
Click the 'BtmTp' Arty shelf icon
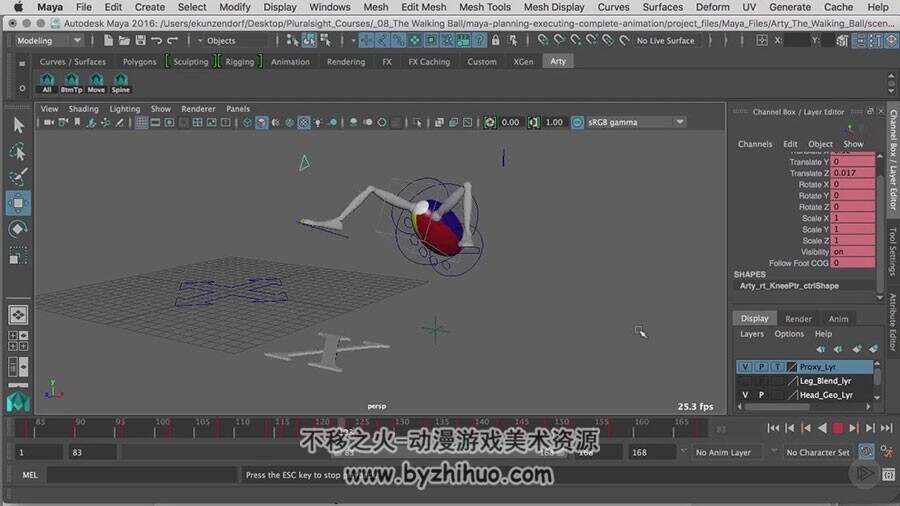[71, 83]
